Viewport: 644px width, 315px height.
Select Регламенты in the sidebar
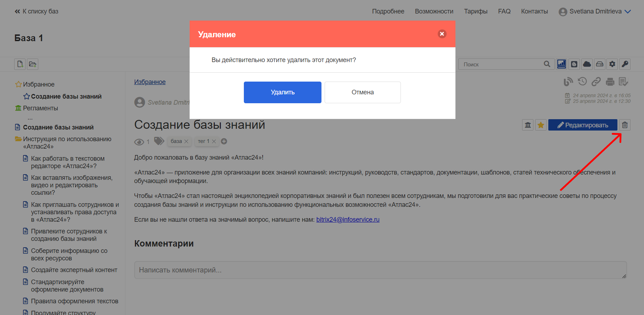coord(40,108)
